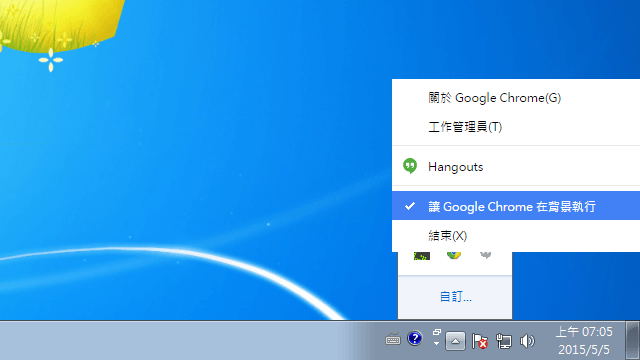The height and width of the screenshot is (360, 640).
Task: Click the Show desktop button
Action: point(633,341)
